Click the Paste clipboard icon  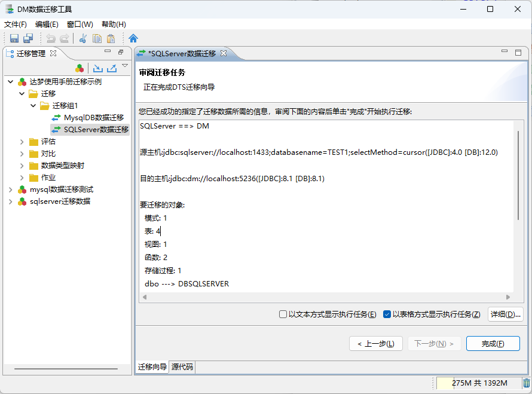pos(111,38)
